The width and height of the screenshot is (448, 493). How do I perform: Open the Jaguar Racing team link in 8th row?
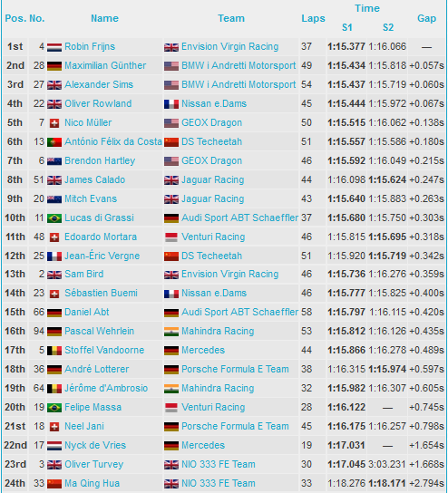point(213,179)
